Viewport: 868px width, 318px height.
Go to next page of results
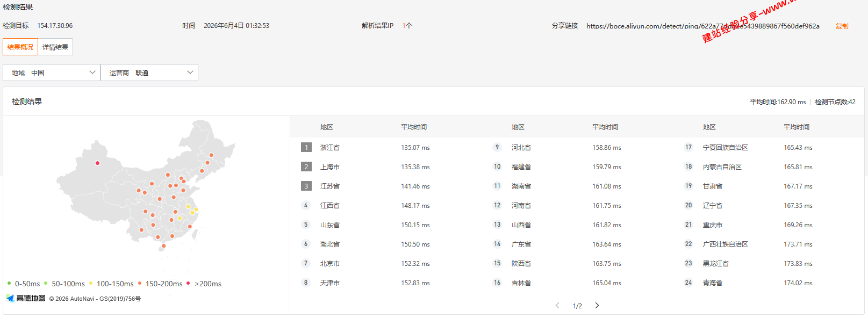597,305
